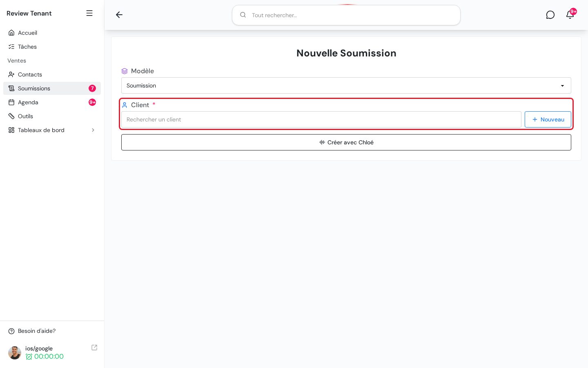Click the Tableaux de bord grid icon
The height and width of the screenshot is (368, 588).
pos(11,130)
